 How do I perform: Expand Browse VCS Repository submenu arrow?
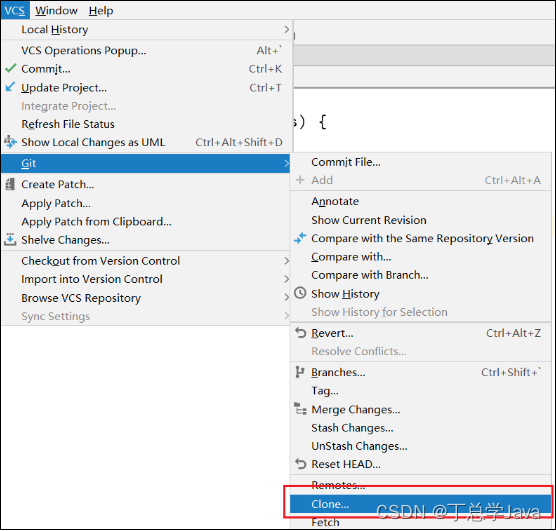(x=287, y=298)
